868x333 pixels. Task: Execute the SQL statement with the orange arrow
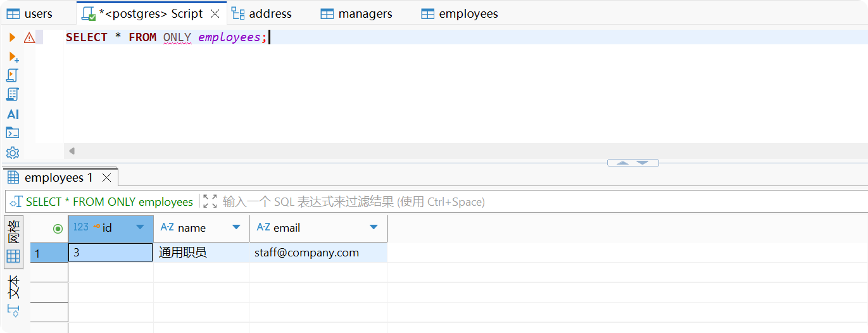(12, 38)
